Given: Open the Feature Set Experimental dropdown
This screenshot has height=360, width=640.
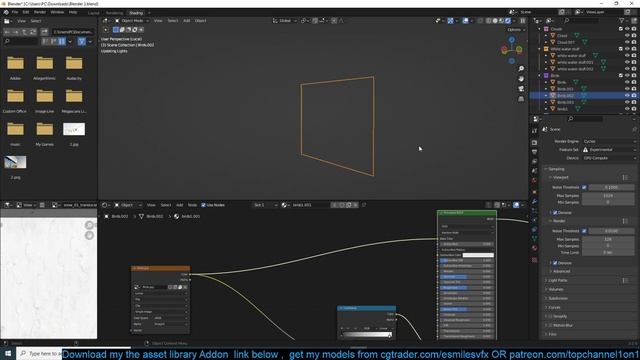Looking at the screenshot, I should (x=609, y=150).
